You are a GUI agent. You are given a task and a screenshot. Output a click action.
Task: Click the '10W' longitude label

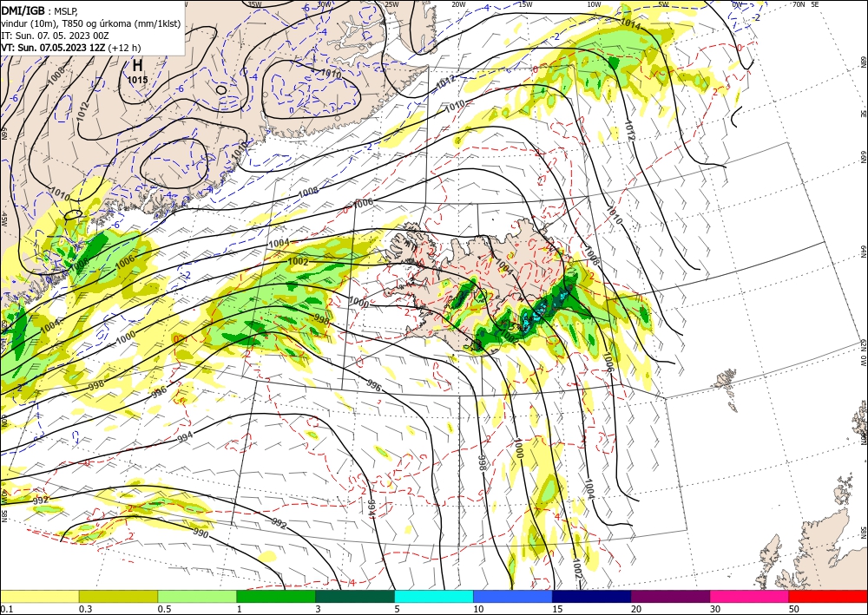tap(594, 3)
